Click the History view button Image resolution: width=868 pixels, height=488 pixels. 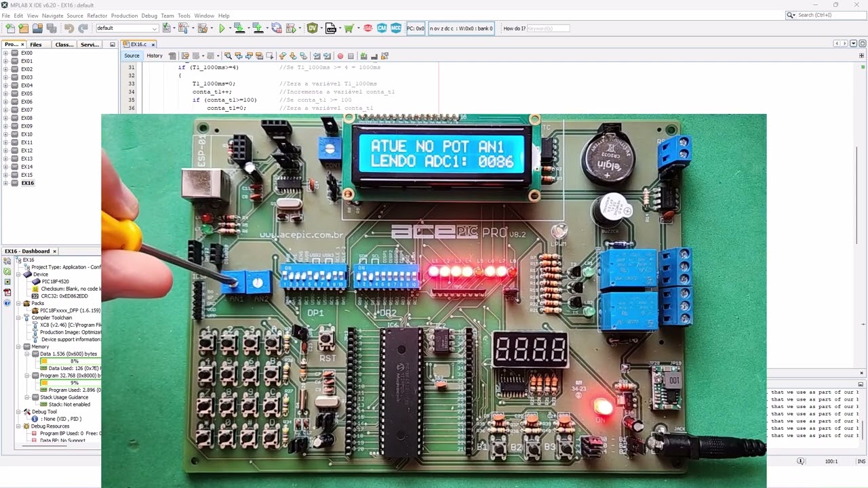tap(155, 56)
